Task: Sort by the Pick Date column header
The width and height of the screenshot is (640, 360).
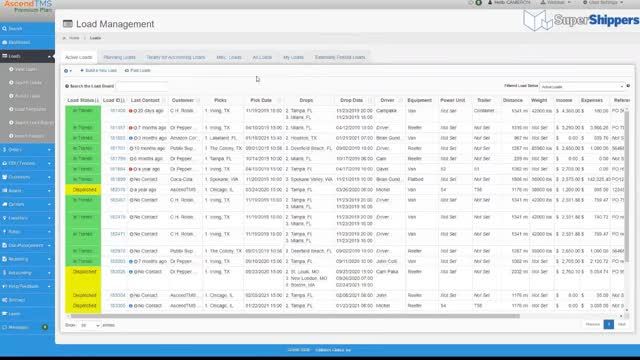Action: click(x=264, y=100)
